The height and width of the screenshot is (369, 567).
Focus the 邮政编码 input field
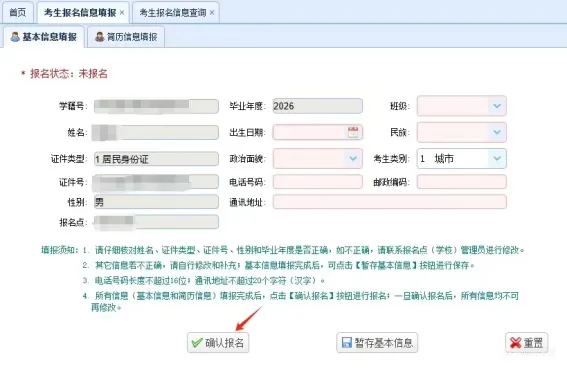pyautogui.click(x=461, y=182)
